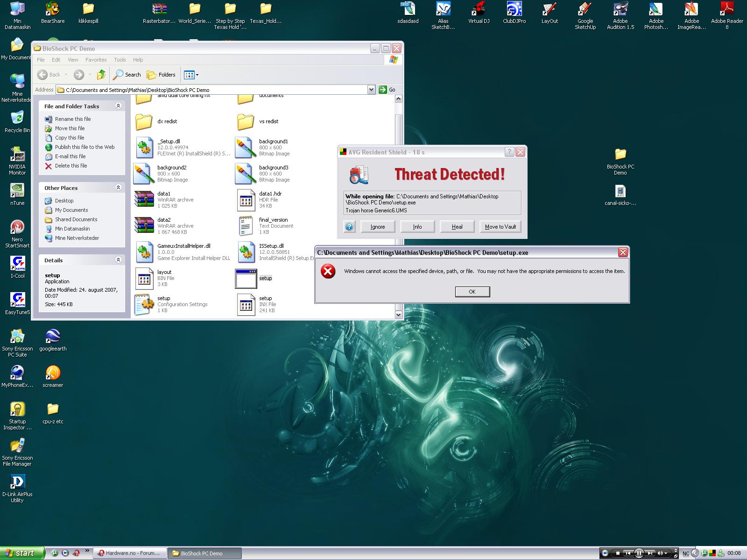Collapse the Details panel
Image resolution: width=747 pixels, height=560 pixels.
click(x=118, y=260)
